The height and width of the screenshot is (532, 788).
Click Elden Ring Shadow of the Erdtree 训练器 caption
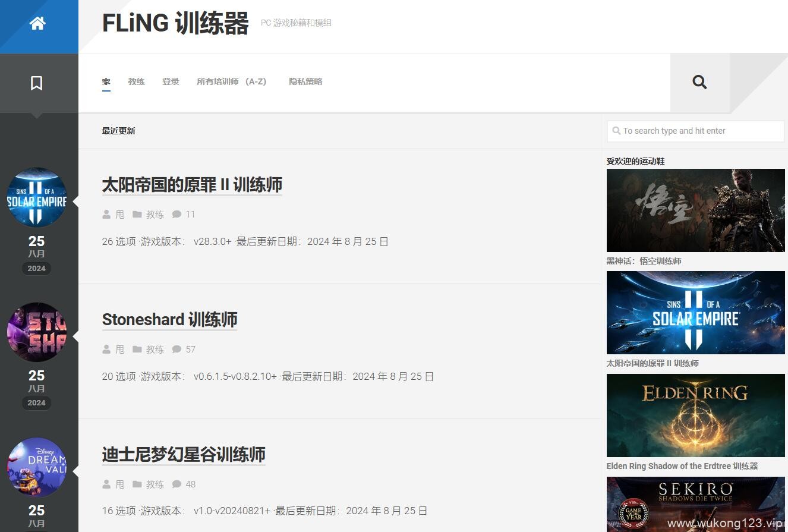[682, 466]
